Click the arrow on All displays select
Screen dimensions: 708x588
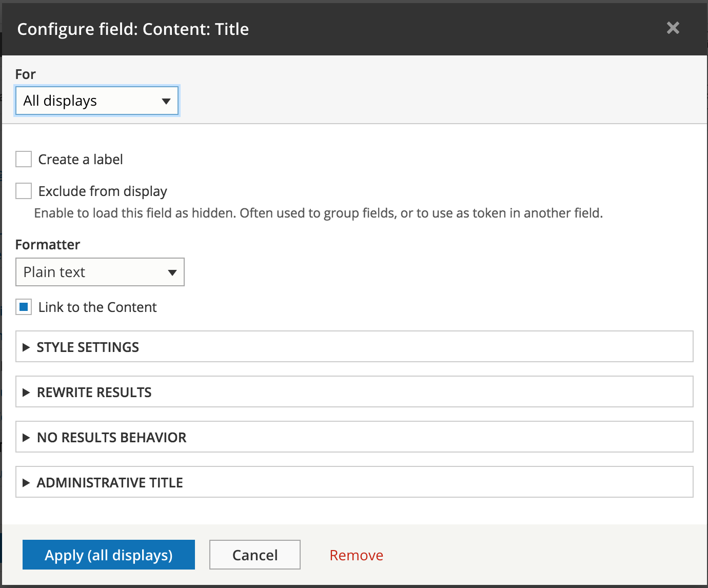coord(166,101)
